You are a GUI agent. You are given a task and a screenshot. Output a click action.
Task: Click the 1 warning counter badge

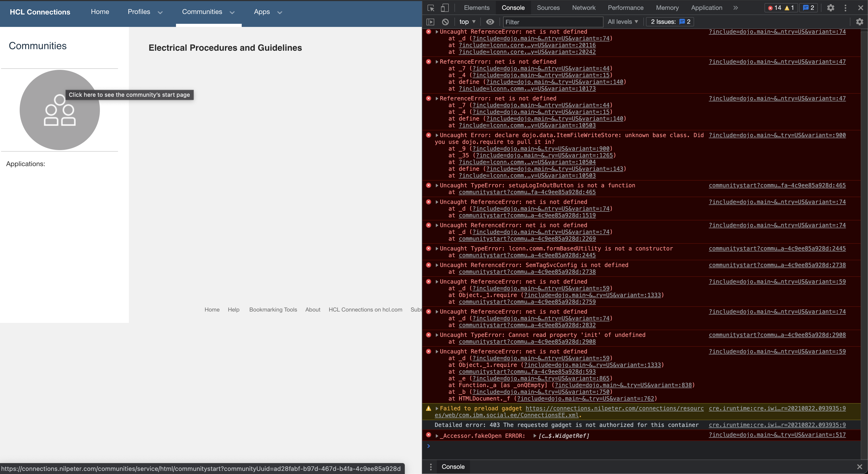coord(789,8)
